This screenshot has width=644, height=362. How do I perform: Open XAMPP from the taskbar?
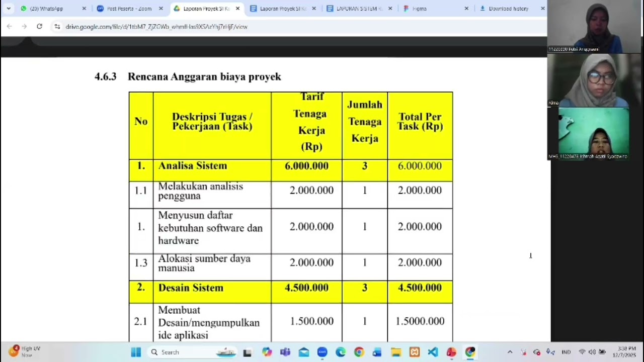click(415, 352)
